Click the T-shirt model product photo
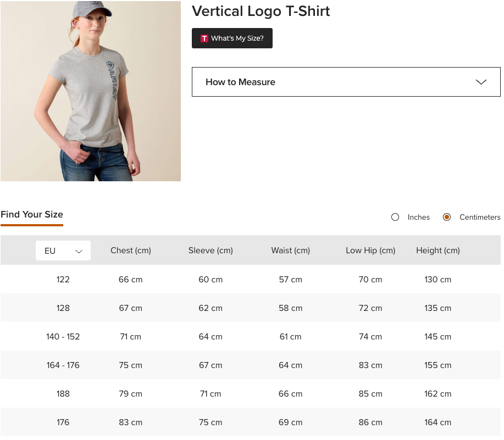Image resolution: width=504 pixels, height=440 pixels. click(x=91, y=91)
